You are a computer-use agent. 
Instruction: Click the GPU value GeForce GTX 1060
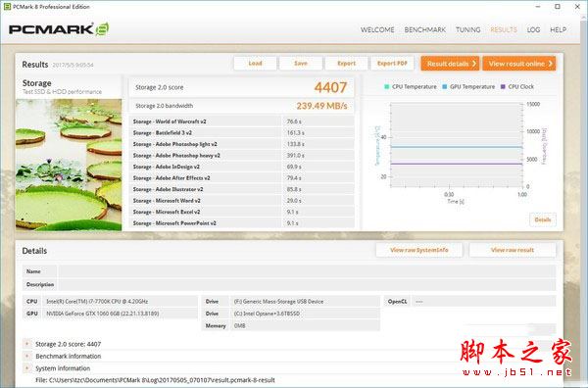pos(102,314)
